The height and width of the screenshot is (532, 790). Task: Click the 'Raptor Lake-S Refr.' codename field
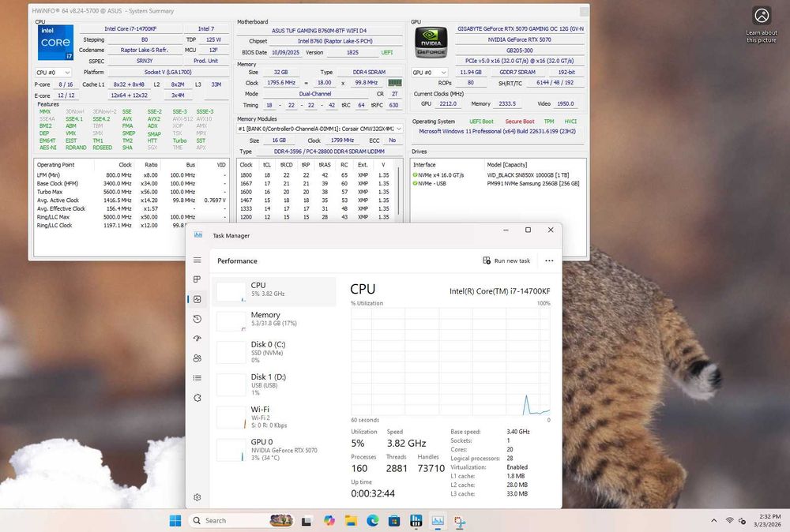[x=144, y=51]
